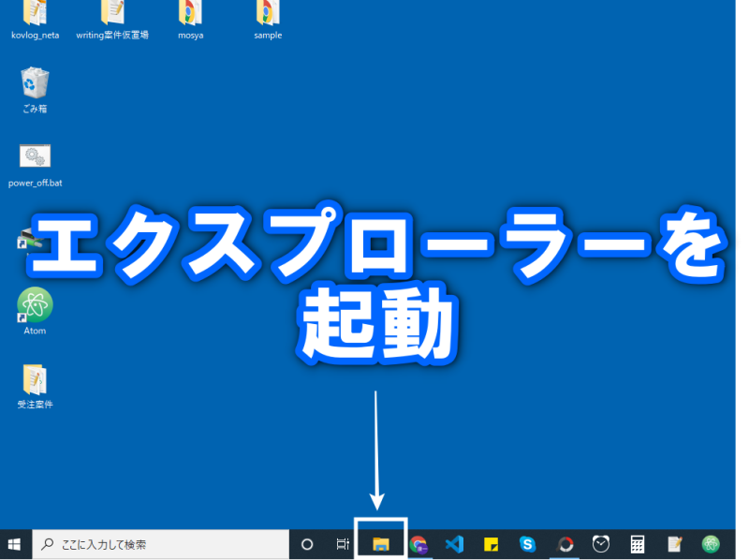Open Task View from the taskbar
749x560 pixels.
(x=343, y=544)
